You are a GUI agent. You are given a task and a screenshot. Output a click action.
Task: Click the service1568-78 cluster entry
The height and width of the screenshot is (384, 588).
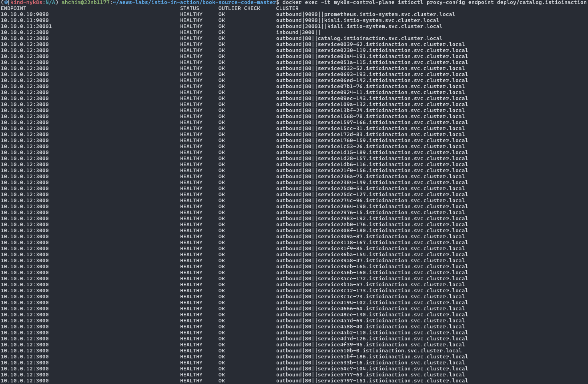tap(370, 117)
